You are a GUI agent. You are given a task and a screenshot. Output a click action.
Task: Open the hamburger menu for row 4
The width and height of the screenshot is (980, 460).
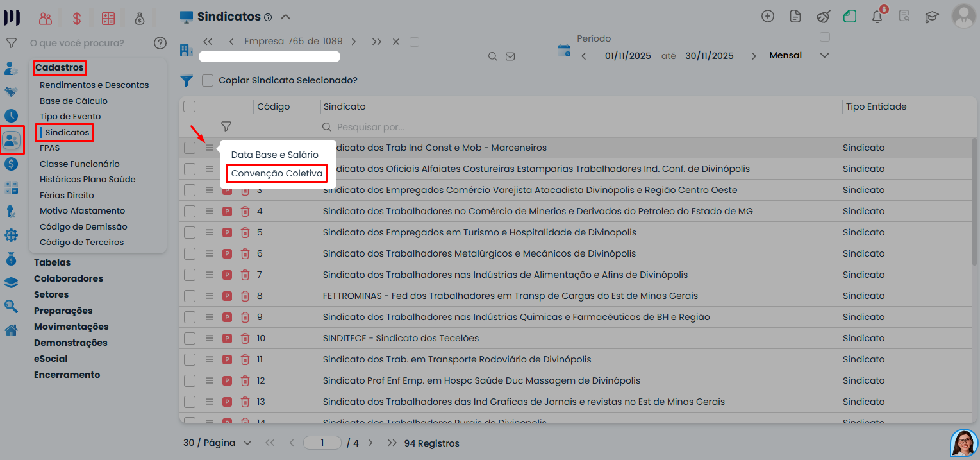tap(210, 211)
